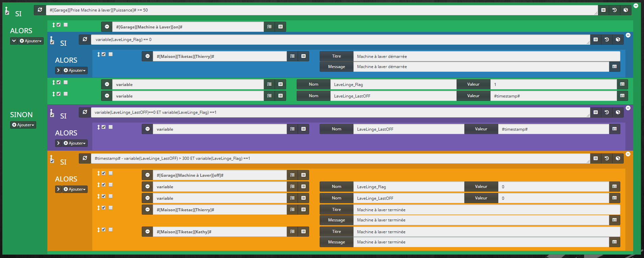Uncheck enable box for Machine à Laver [off]
The width and height of the screenshot is (644, 258).
pyautogui.click(x=103, y=173)
